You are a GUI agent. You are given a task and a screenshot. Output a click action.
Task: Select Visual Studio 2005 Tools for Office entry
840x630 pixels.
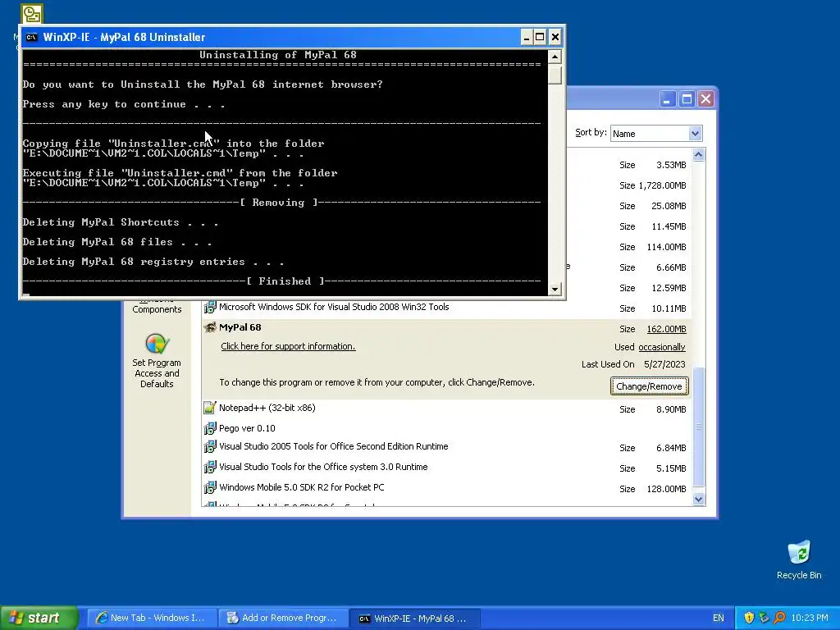333,446
